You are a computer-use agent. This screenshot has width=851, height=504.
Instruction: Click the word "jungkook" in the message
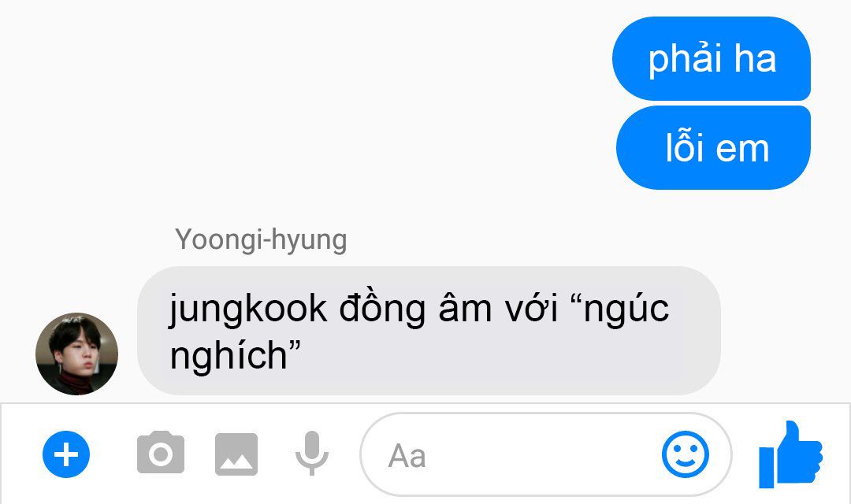pos(248,309)
